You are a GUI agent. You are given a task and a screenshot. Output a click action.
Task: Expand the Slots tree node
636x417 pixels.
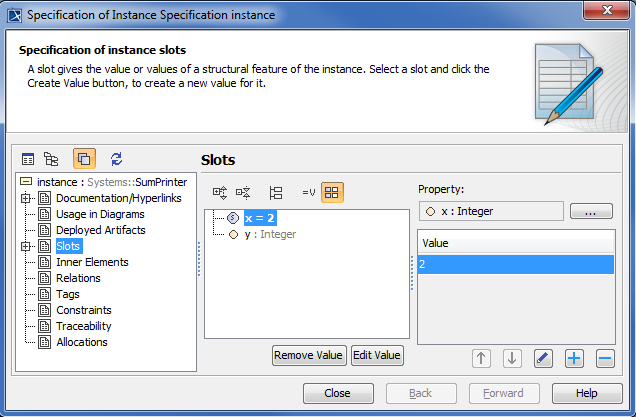click(x=26, y=246)
